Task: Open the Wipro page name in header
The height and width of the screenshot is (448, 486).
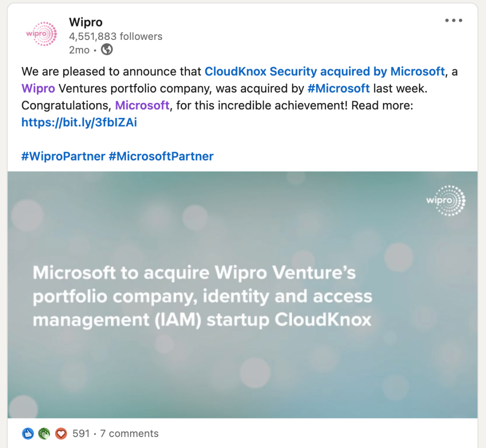Action: click(x=86, y=22)
